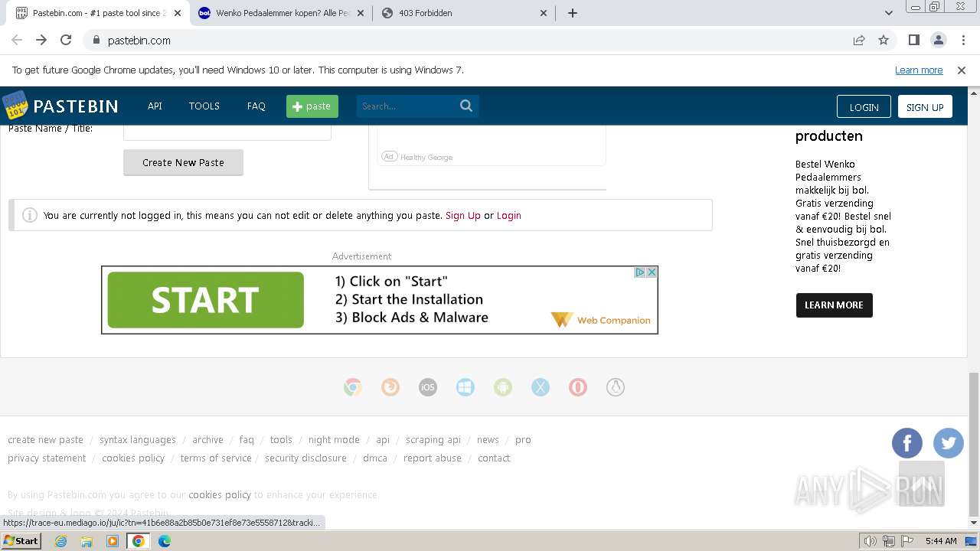Open footer terms of service link

(x=216, y=458)
